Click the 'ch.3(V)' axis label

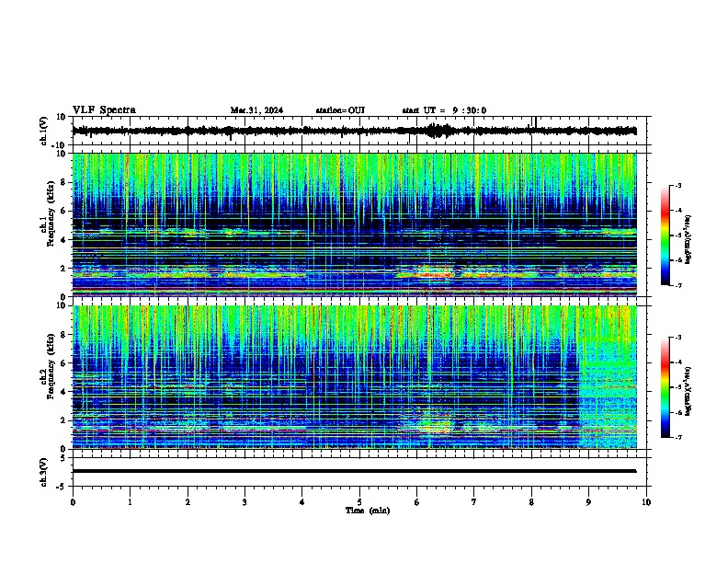44,472
